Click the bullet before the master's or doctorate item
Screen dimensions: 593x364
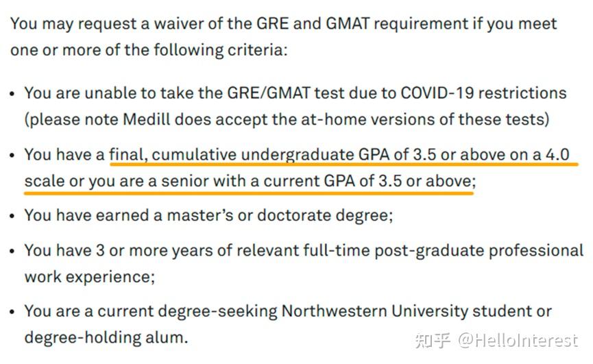[14, 215]
